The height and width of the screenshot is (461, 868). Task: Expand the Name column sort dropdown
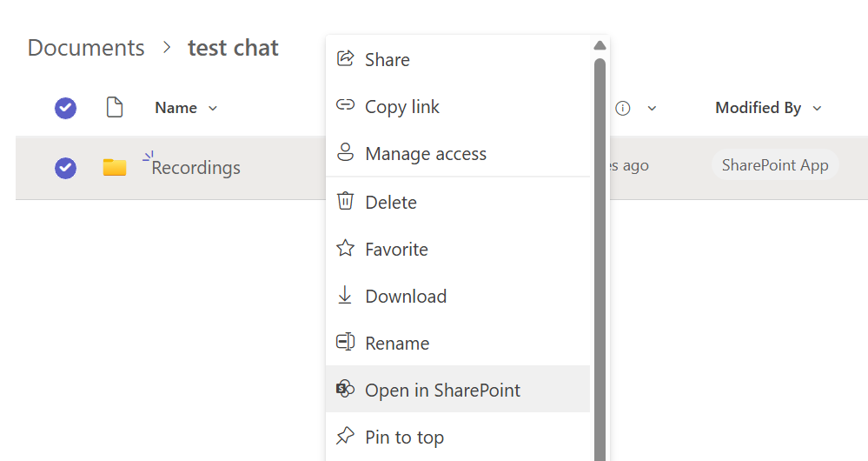(x=213, y=109)
